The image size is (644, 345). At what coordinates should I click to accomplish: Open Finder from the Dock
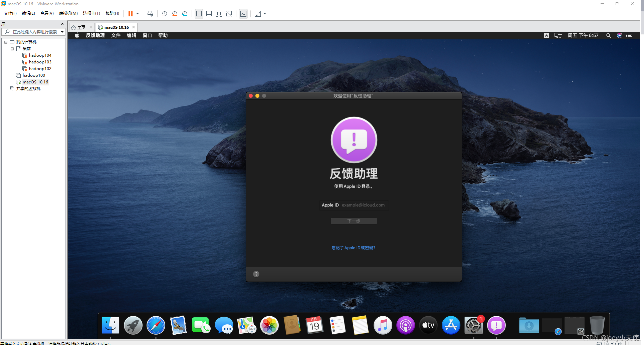pyautogui.click(x=111, y=325)
